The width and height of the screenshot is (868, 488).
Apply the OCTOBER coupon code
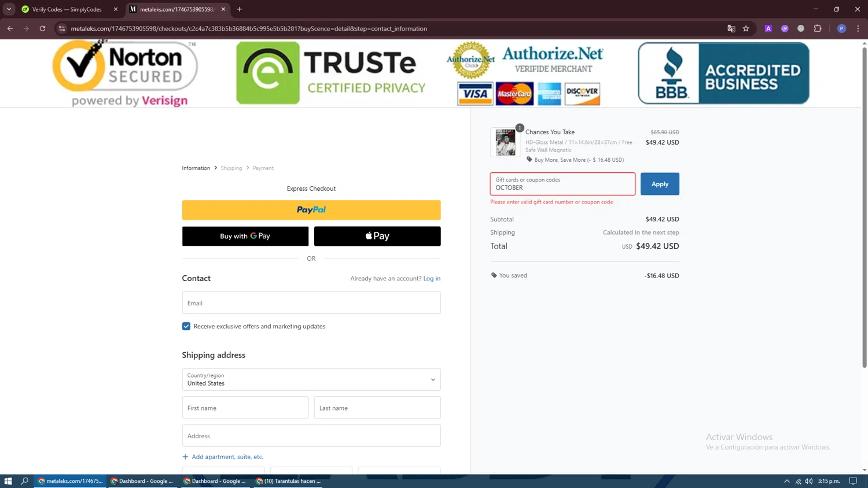[660, 184]
